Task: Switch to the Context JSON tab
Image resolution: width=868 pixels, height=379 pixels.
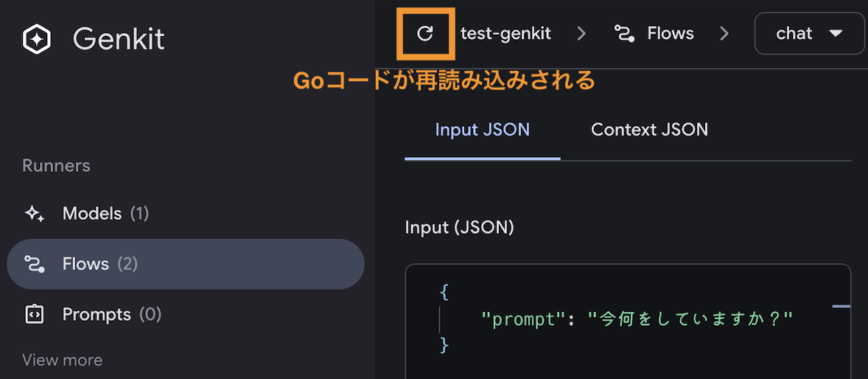Action: [x=649, y=131]
